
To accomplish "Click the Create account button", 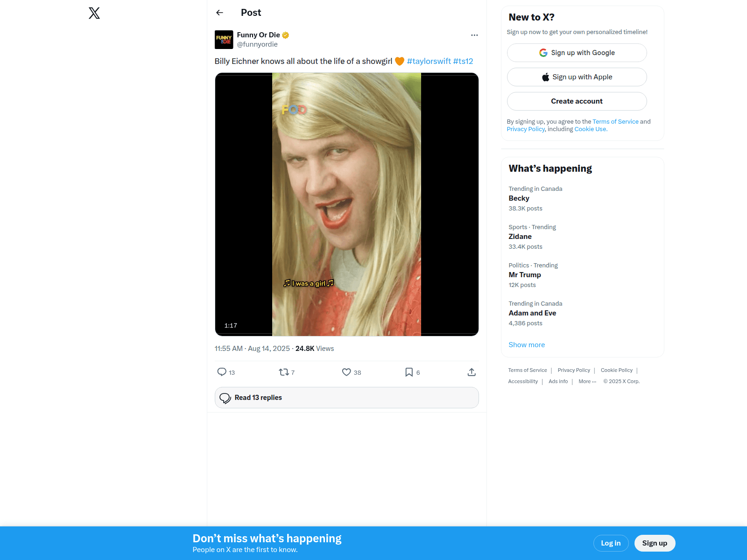I will pyautogui.click(x=577, y=101).
